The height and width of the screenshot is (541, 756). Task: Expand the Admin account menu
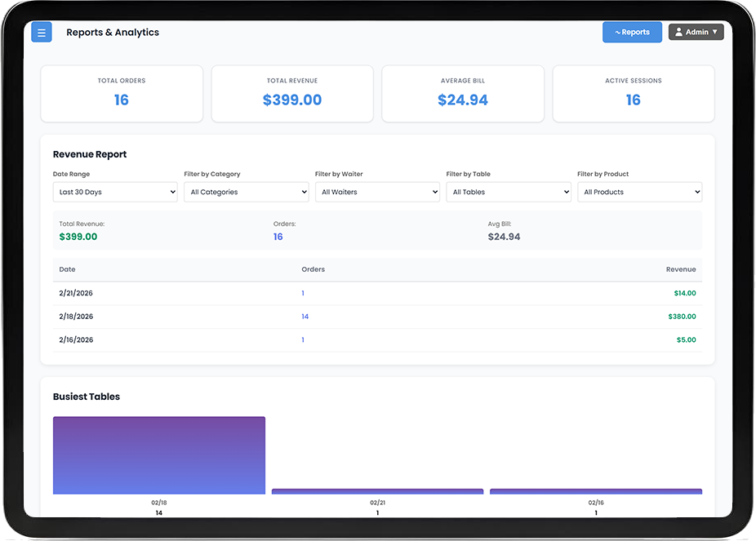point(715,32)
